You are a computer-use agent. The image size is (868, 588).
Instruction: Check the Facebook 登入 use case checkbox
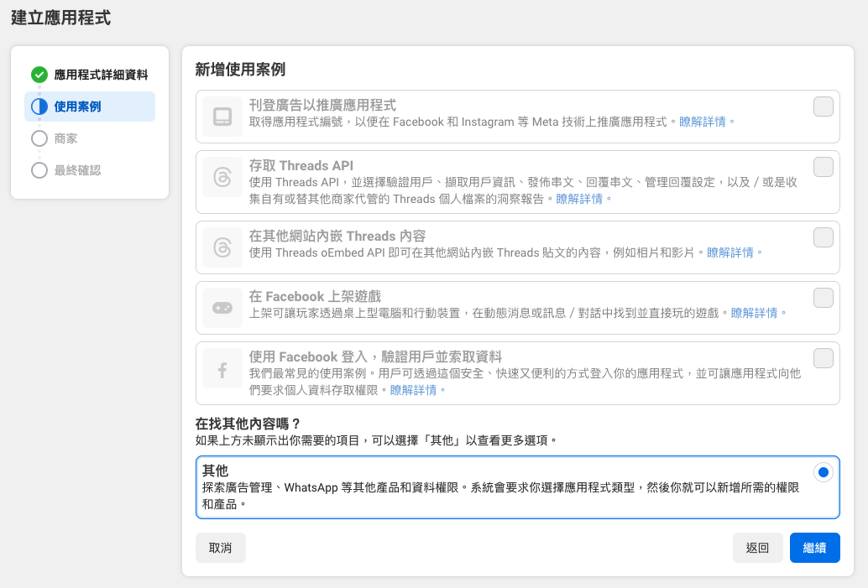tap(822, 357)
